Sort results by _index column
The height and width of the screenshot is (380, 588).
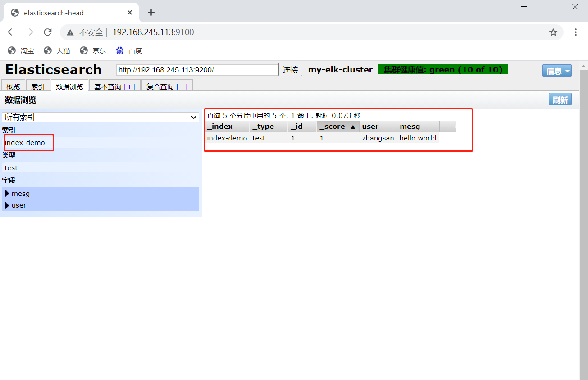[x=227, y=127]
